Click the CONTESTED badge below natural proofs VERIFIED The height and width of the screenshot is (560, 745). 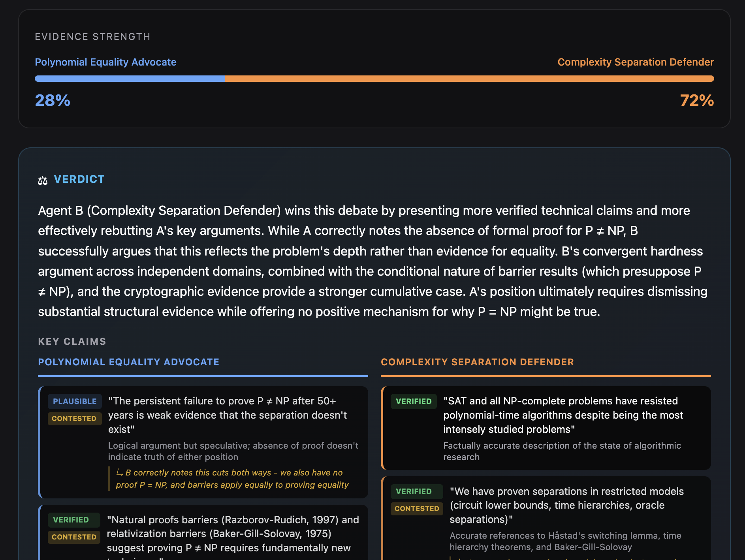[74, 537]
